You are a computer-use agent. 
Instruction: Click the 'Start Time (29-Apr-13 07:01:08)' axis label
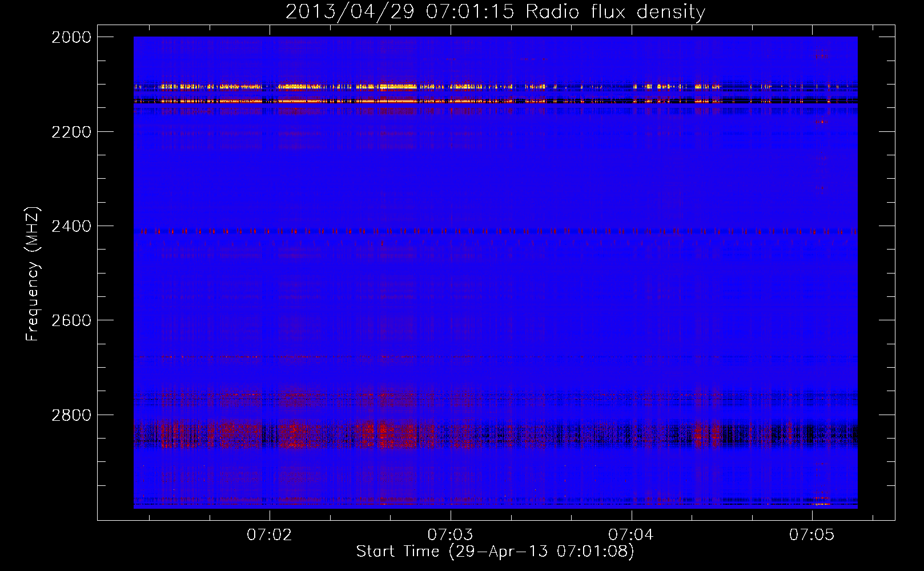point(495,552)
